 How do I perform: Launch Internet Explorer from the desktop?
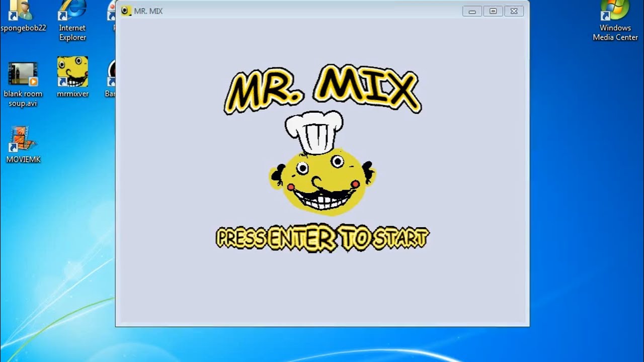pyautogui.click(x=72, y=20)
